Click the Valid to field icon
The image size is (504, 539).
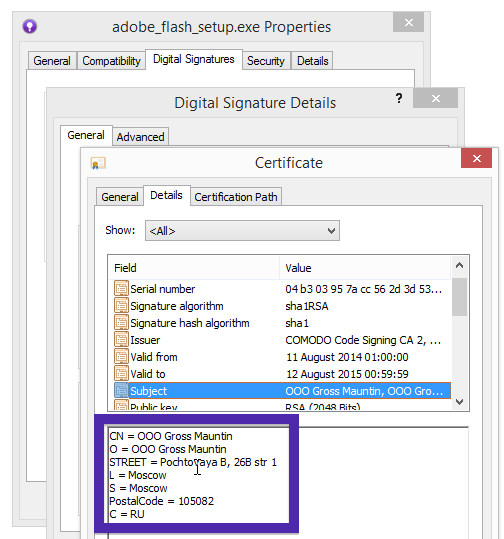pos(121,374)
